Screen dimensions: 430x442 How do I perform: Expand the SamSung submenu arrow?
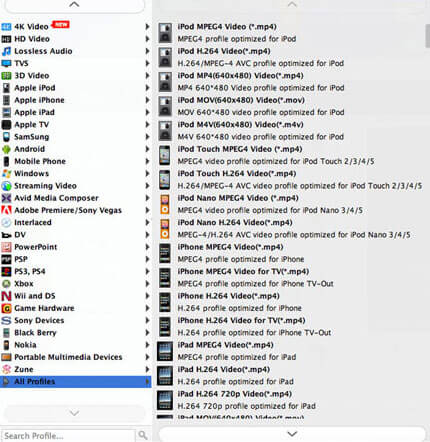[147, 137]
